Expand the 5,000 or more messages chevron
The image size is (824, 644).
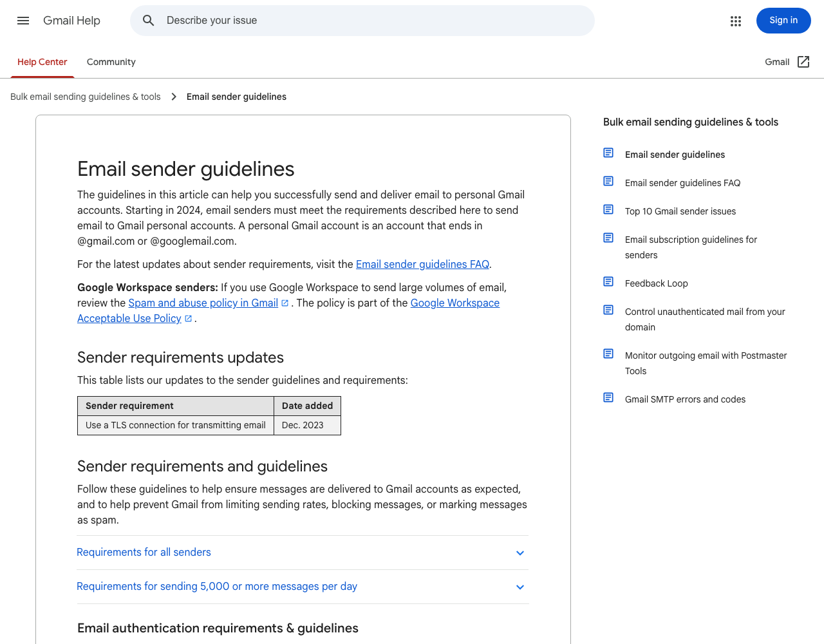[x=520, y=587]
